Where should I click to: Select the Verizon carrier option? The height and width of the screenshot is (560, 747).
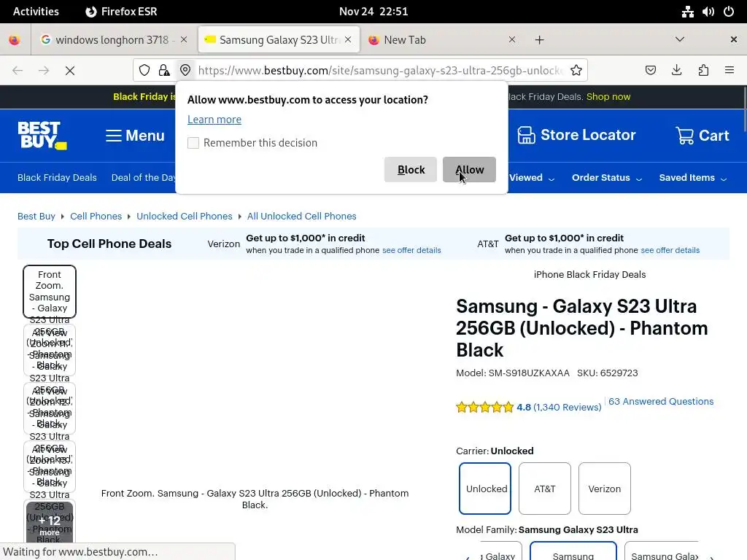pyautogui.click(x=604, y=489)
